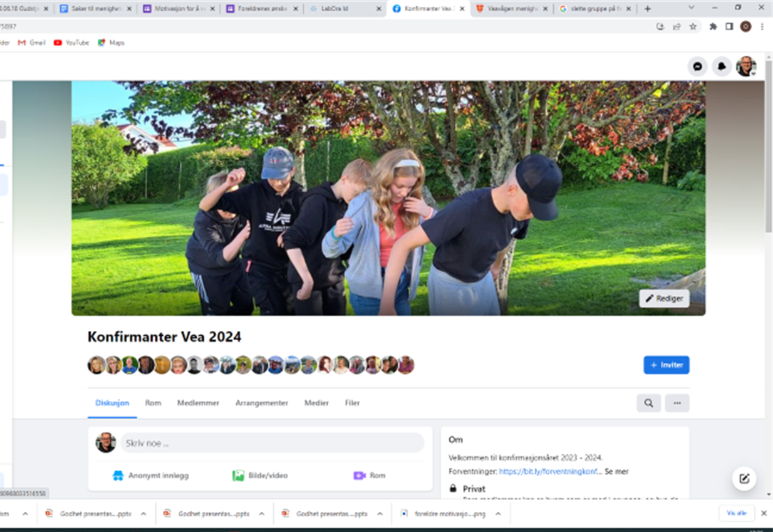Open the Chrome profile avatar
The image size is (773, 532).
coord(745,26)
